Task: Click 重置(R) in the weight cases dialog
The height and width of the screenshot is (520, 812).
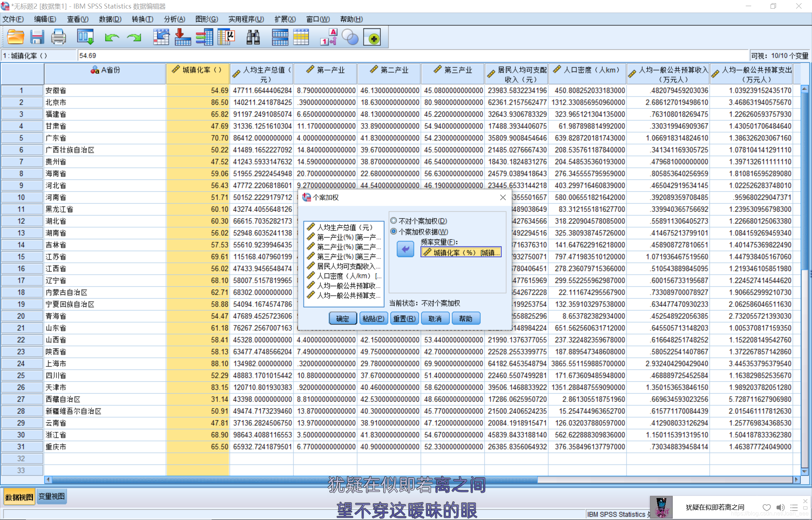Action: (404, 318)
